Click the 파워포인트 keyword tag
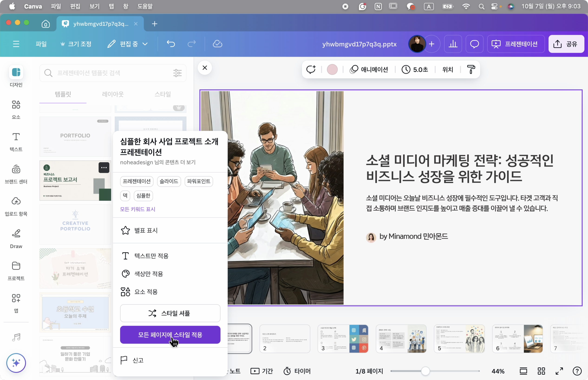Image resolution: width=588 pixels, height=380 pixels. [199, 181]
